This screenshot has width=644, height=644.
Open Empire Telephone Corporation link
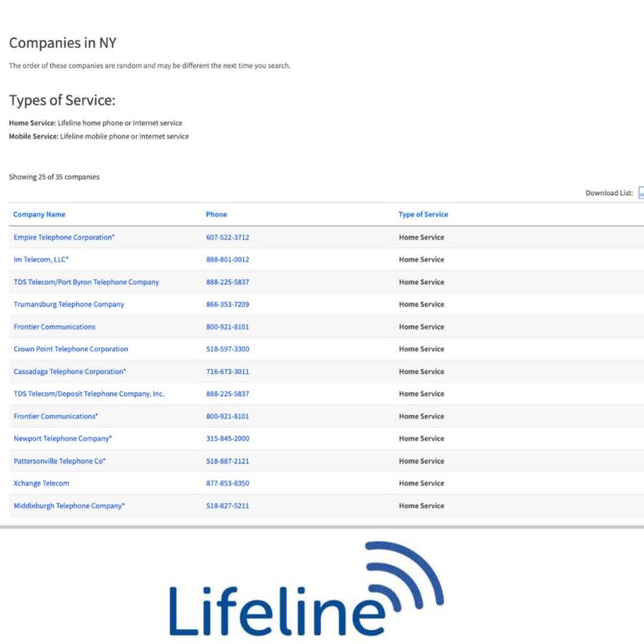(64, 237)
